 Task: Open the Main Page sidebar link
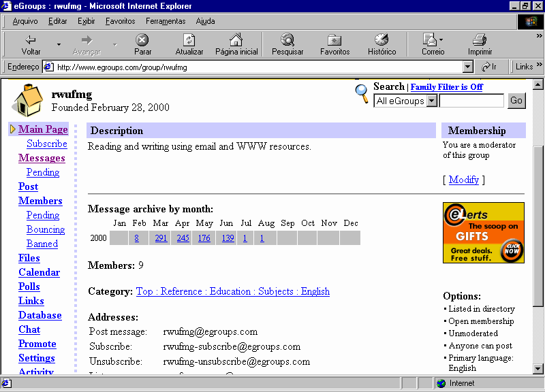point(43,129)
